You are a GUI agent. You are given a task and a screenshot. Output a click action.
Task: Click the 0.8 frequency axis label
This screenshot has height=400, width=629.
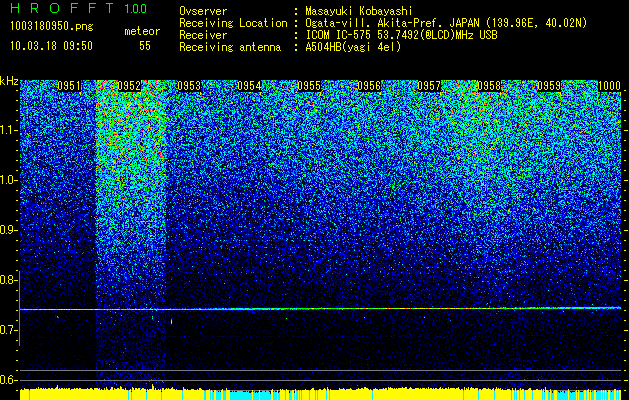click(x=8, y=280)
